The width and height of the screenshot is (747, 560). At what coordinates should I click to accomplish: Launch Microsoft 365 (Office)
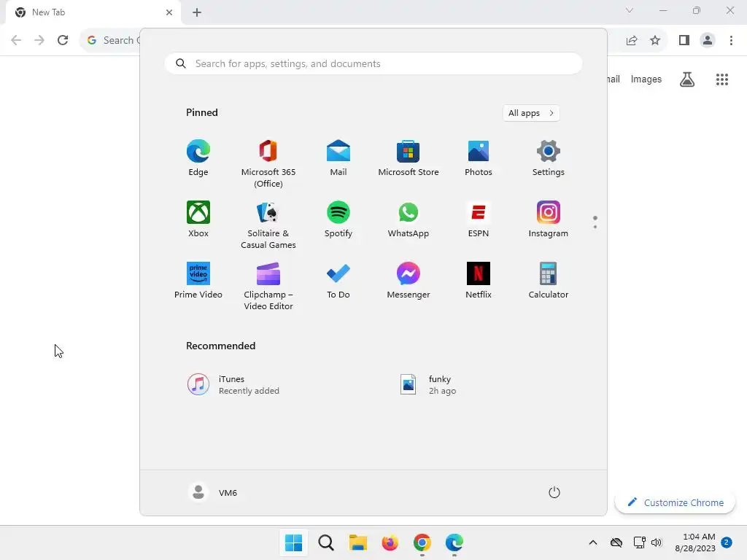coord(268,164)
